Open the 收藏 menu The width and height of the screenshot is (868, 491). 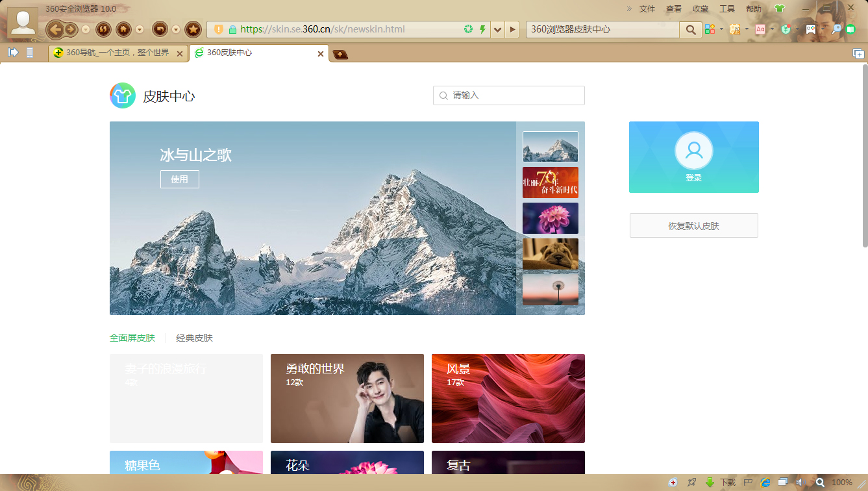[x=701, y=9]
